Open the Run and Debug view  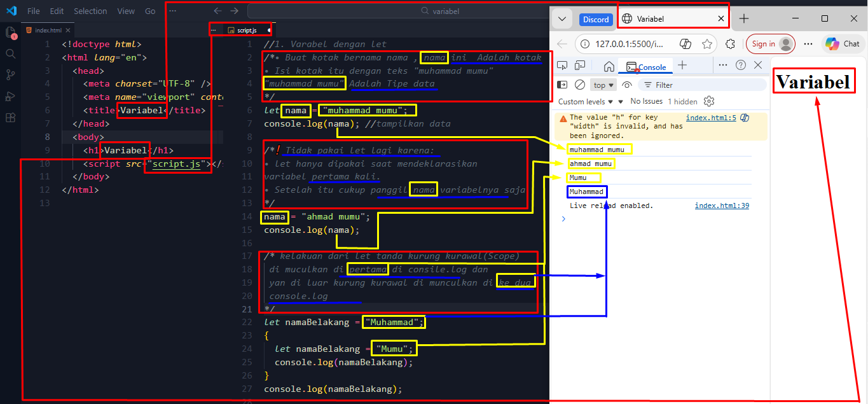click(10, 96)
